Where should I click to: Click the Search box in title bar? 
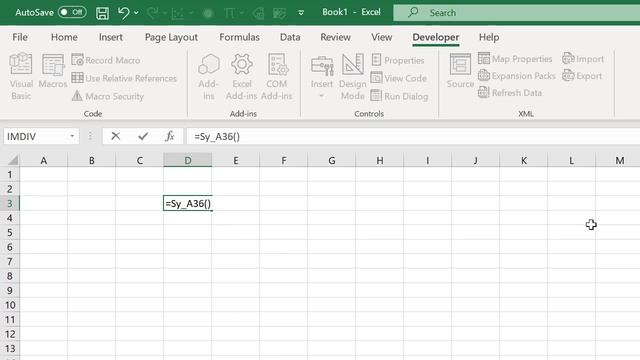517,13
